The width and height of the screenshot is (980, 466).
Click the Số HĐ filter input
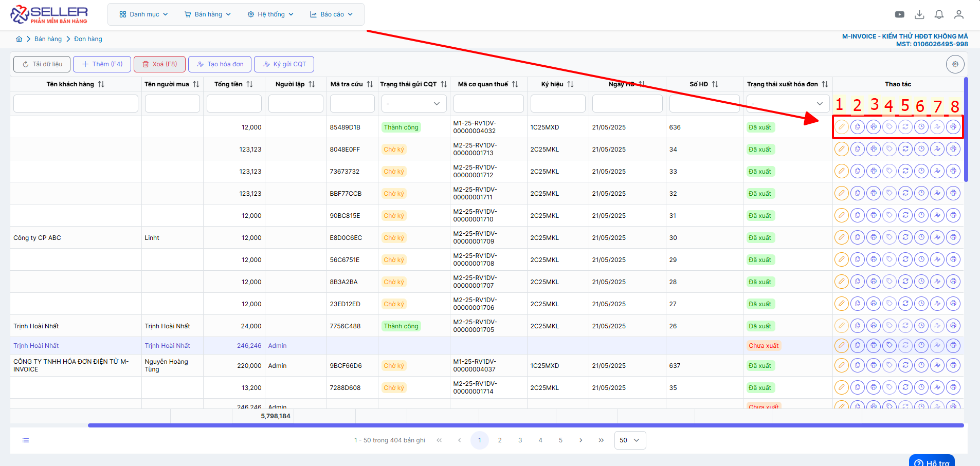point(704,104)
